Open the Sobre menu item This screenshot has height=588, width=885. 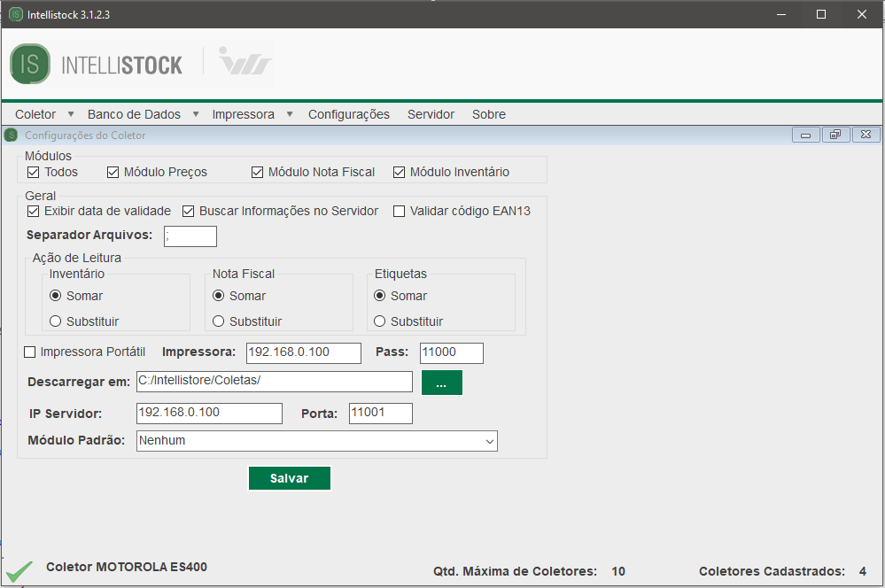click(488, 114)
